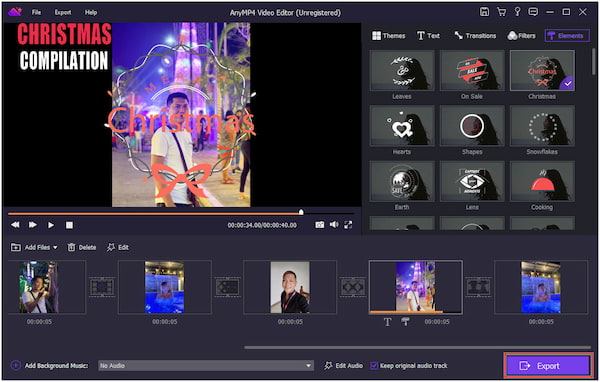600x382 pixels.
Task: Select the Cooking element
Action: [542, 181]
